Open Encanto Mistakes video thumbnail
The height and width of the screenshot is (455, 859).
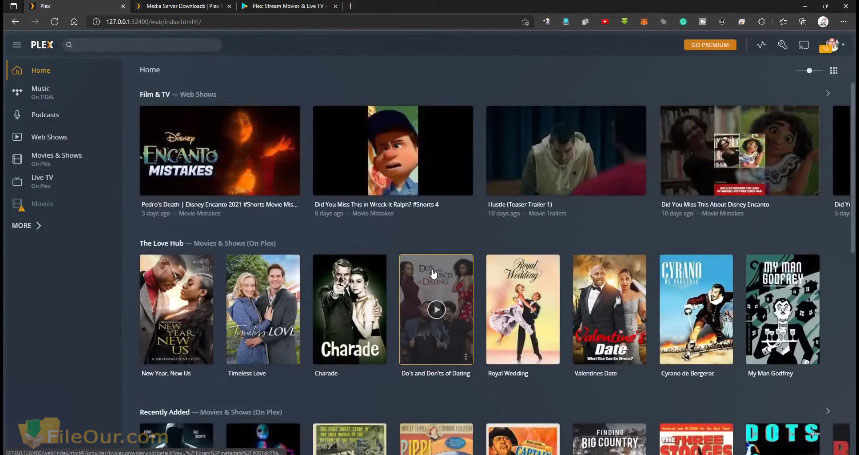[x=220, y=151]
